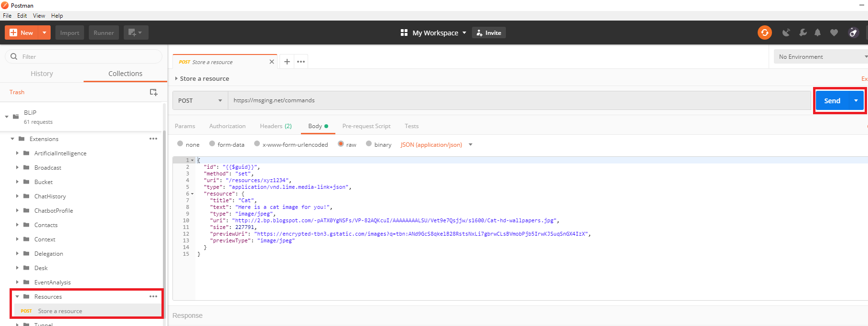Viewport: 868px width, 326px height.
Task: Open the tab options three-dots menu
Action: pos(301,62)
